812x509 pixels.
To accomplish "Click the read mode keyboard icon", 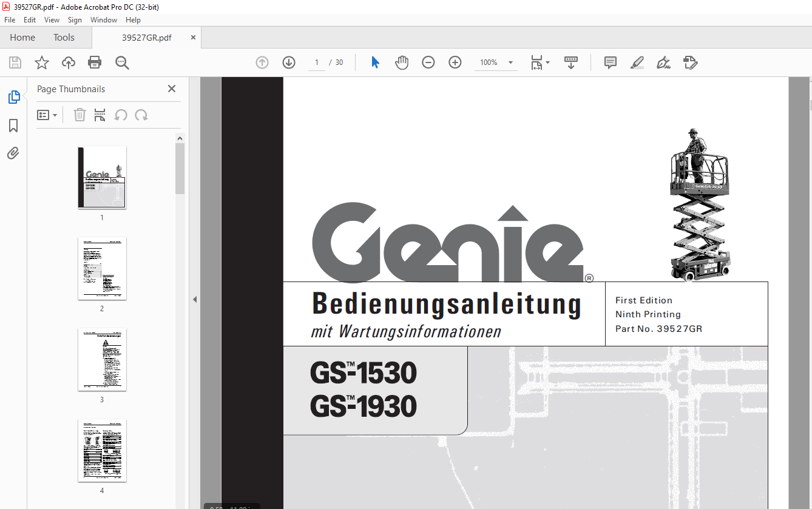I will [571, 62].
